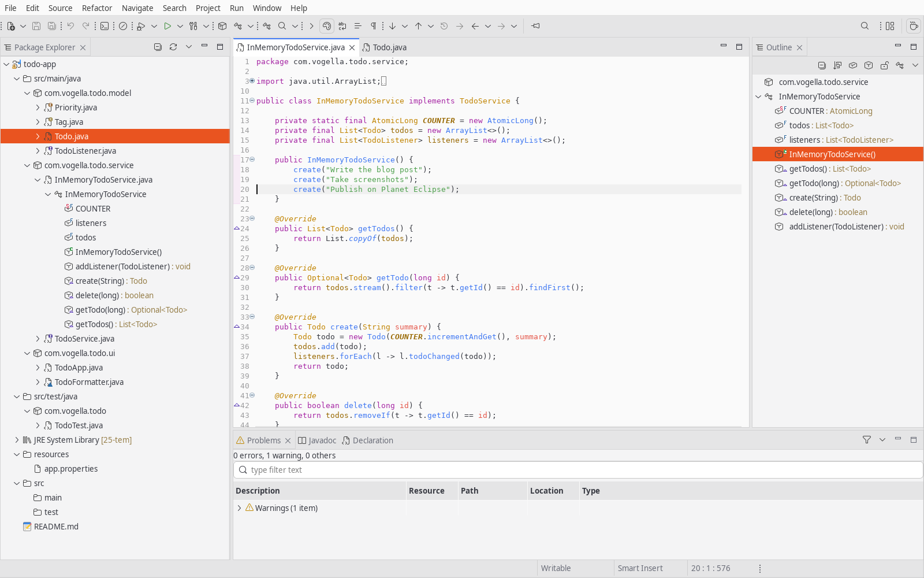
Task: Click the Resource column header
Action: 432,491
